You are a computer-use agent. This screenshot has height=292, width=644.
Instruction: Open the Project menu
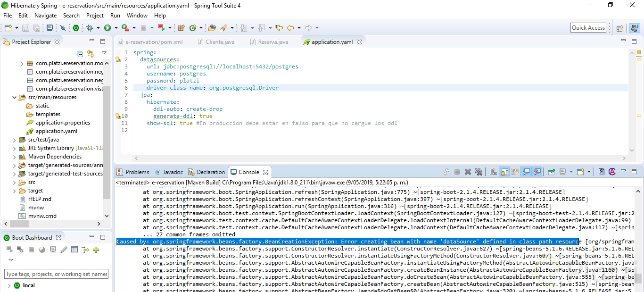[x=95, y=16]
